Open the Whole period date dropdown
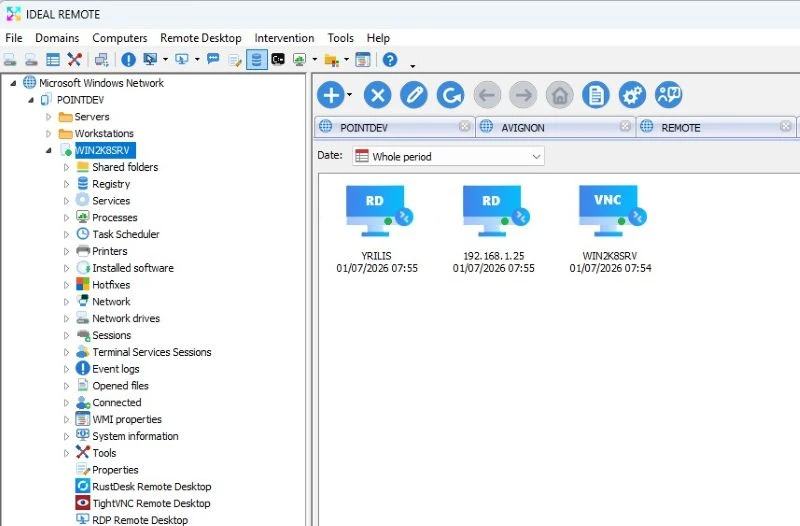The image size is (800, 526). (x=448, y=156)
